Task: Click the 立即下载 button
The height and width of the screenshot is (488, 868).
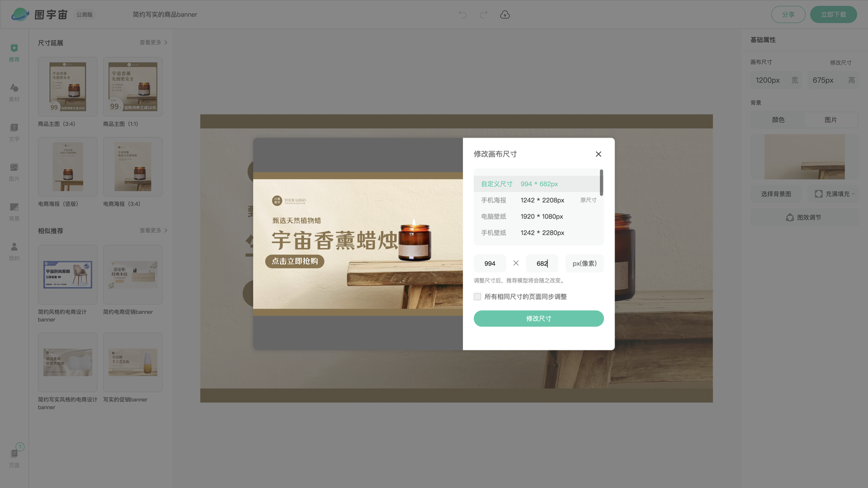Action: click(833, 14)
